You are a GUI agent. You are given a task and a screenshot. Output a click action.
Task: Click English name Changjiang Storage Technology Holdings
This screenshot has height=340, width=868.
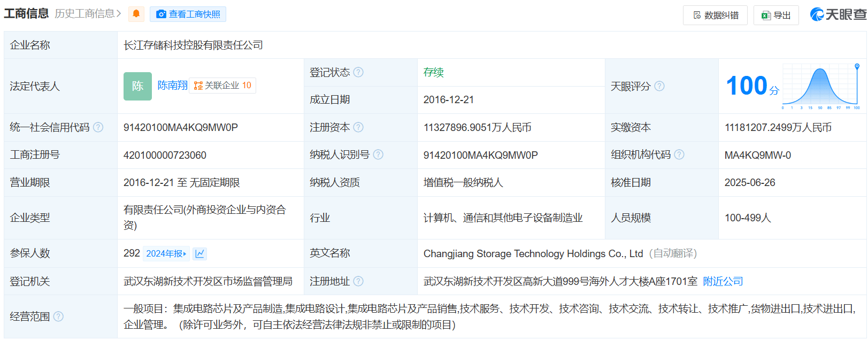533,253
